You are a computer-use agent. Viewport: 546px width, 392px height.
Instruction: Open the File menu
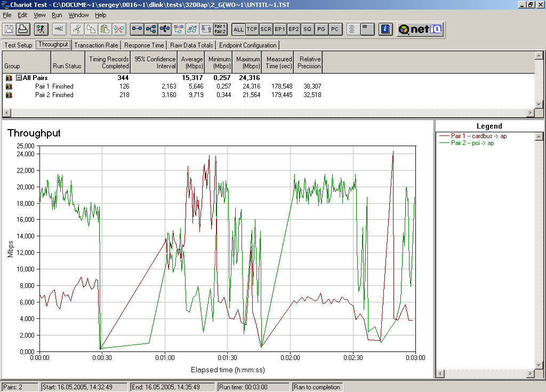(7, 15)
